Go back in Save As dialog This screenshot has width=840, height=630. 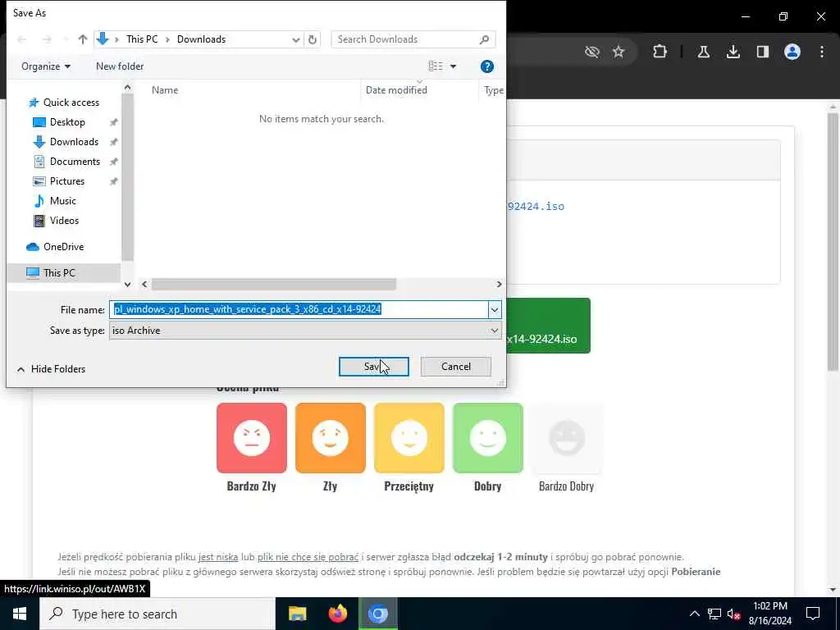tap(22, 39)
